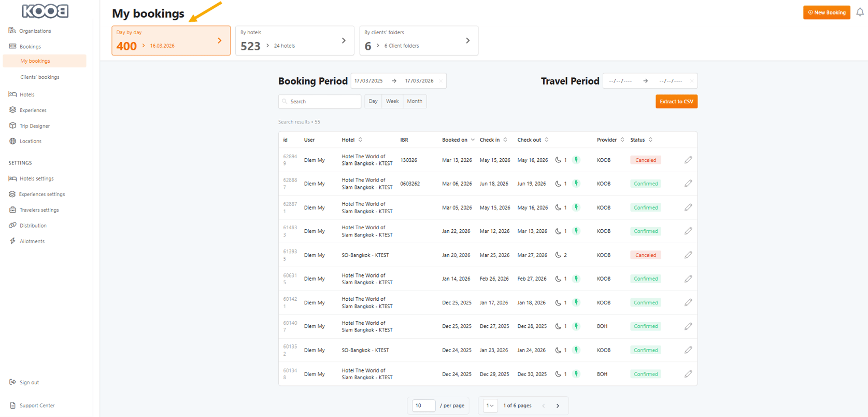Click the Trip Designer cube icon
Image resolution: width=868 pixels, height=417 pixels.
12,126
